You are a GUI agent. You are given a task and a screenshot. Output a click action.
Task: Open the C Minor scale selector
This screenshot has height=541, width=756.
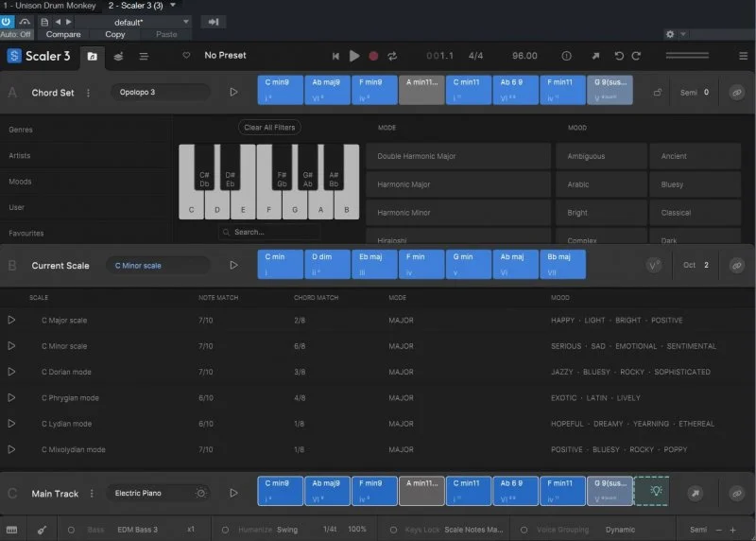coord(158,266)
